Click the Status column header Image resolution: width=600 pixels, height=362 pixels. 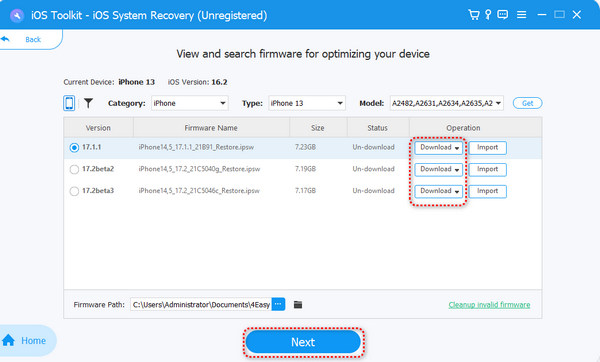pos(378,128)
